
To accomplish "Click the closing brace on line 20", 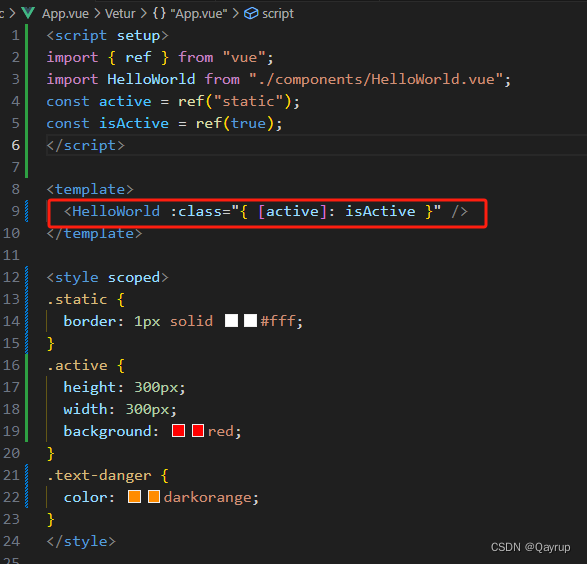I will (51, 453).
